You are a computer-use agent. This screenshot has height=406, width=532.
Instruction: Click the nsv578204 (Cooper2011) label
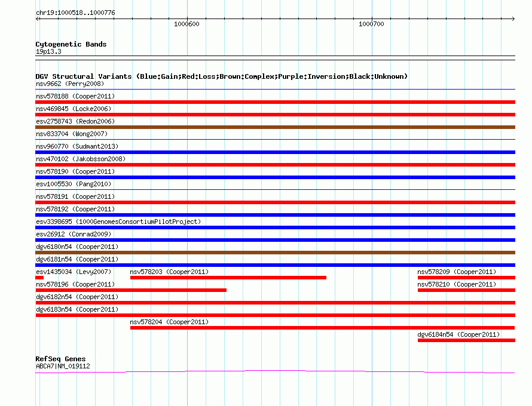coord(169,322)
